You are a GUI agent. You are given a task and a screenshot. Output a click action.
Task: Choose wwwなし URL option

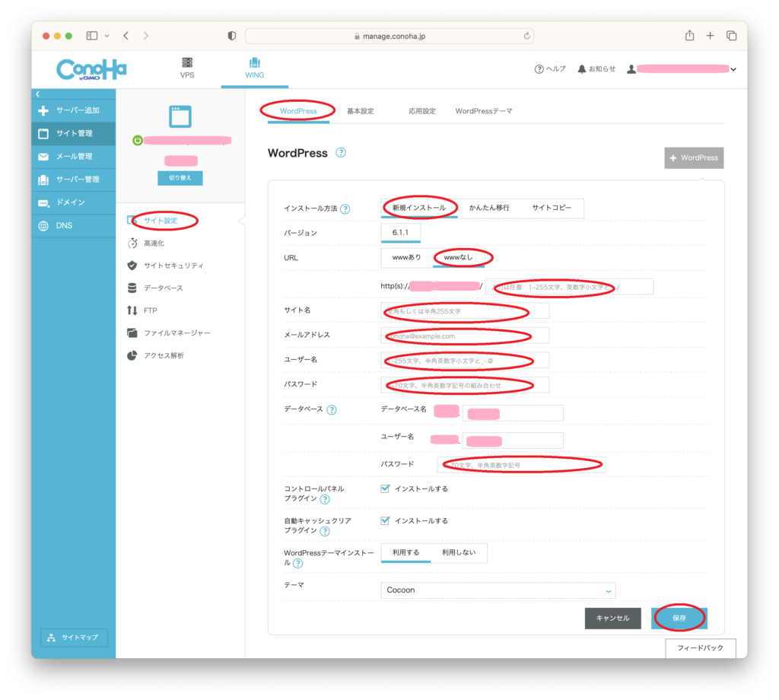[x=458, y=257]
